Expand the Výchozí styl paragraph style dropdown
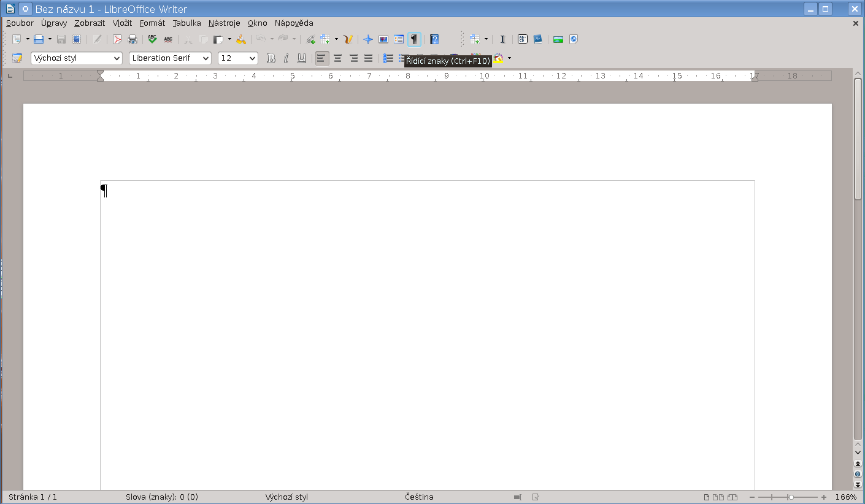 click(x=117, y=58)
